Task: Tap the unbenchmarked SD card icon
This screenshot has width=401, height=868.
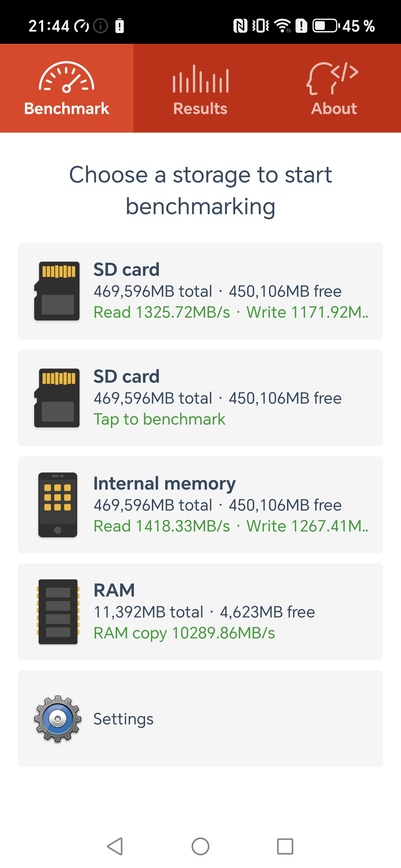Action: (57, 398)
